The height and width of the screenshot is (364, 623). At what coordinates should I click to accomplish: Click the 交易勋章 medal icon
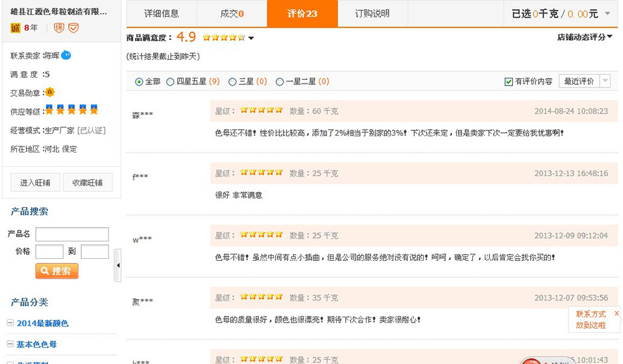coord(50,92)
